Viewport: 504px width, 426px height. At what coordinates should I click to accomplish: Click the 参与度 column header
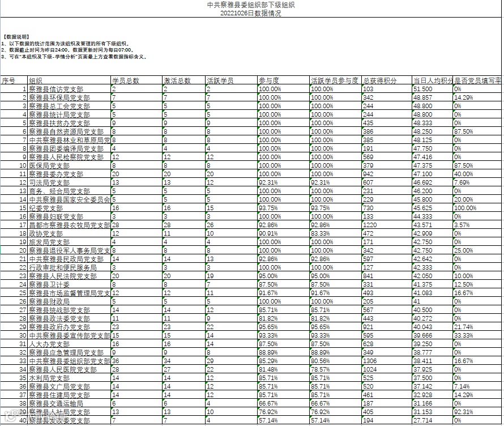(x=283, y=80)
